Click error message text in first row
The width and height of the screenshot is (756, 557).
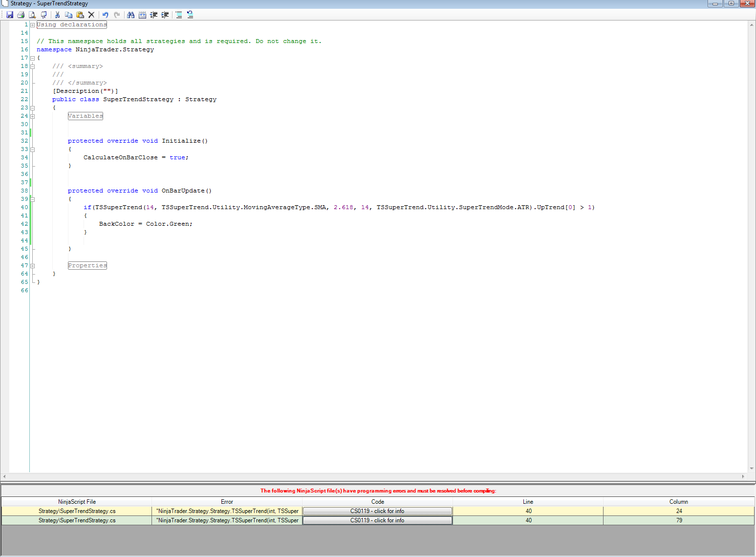[227, 511]
